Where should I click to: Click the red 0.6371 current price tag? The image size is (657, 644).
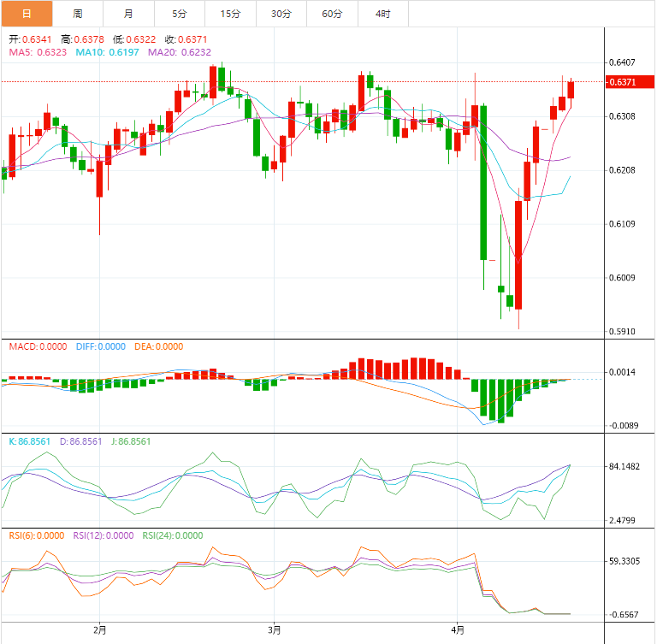pyautogui.click(x=621, y=82)
